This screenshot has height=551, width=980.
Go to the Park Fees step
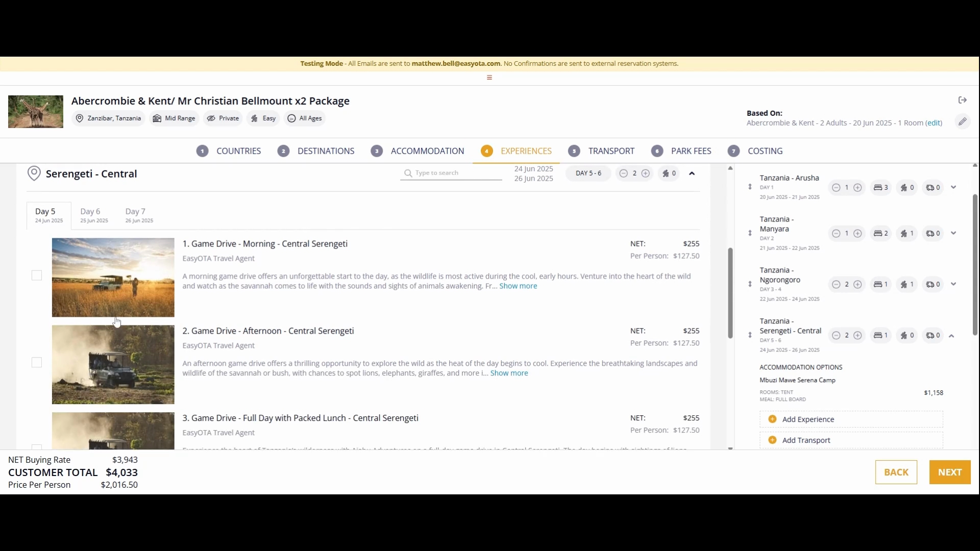[x=681, y=151]
